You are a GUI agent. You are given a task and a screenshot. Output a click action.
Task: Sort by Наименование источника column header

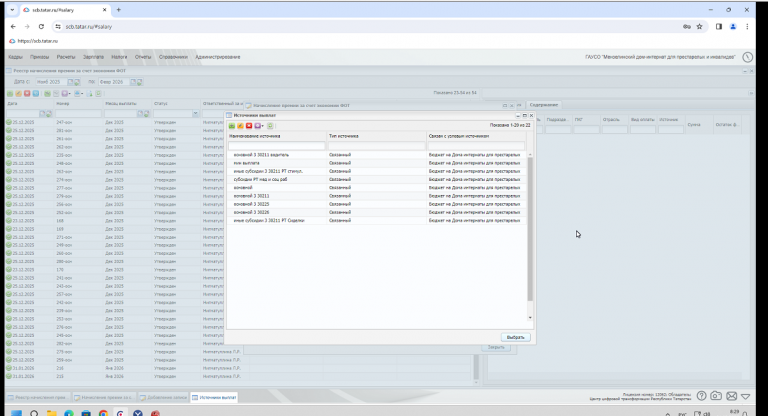point(277,136)
